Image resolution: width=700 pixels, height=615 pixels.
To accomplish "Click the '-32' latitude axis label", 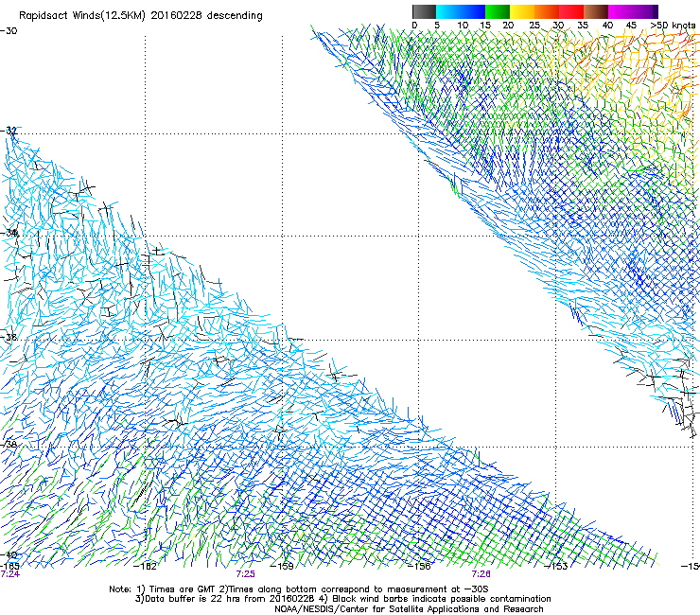I will (9, 131).
